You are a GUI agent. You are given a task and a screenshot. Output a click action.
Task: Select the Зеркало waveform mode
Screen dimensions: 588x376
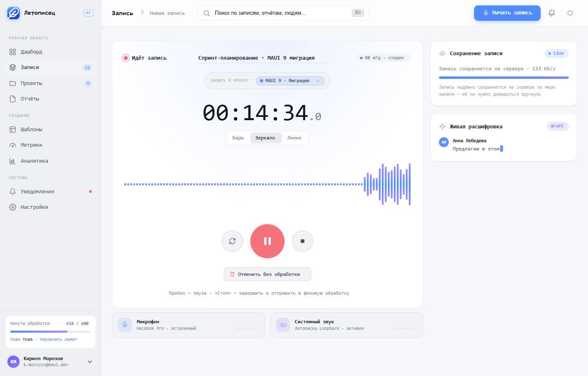coord(265,138)
